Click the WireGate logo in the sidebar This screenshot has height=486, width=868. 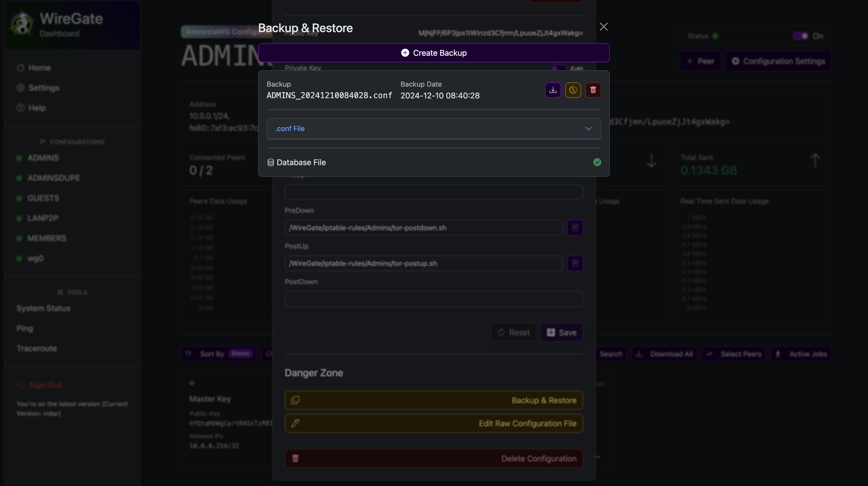pyautogui.click(x=22, y=24)
